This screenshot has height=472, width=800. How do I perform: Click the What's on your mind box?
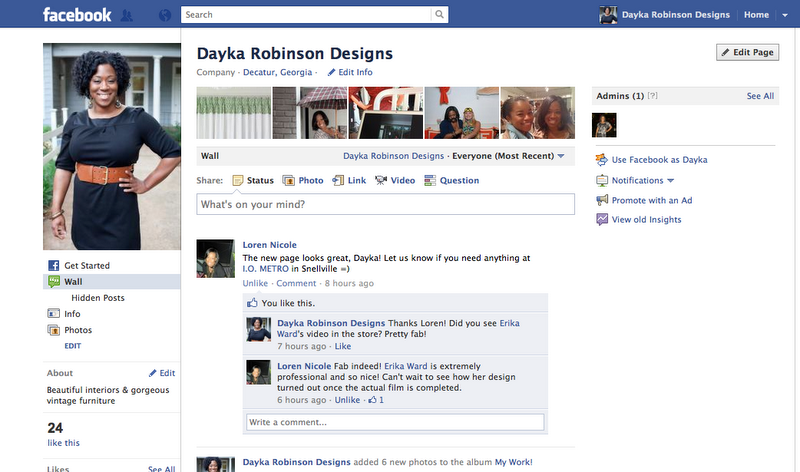(x=385, y=204)
